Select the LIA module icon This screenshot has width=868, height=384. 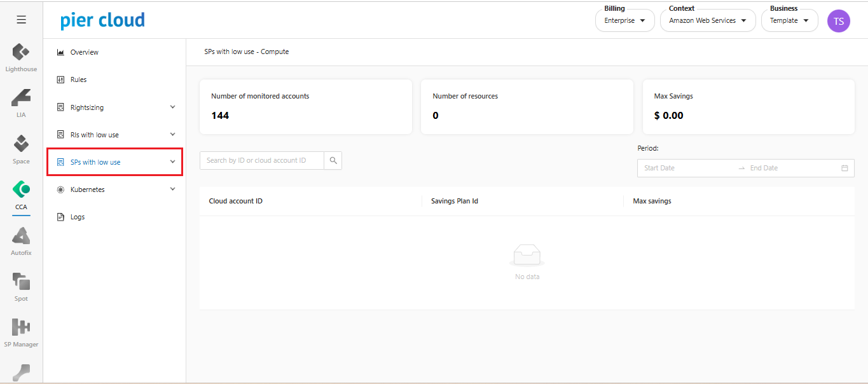coord(21,99)
